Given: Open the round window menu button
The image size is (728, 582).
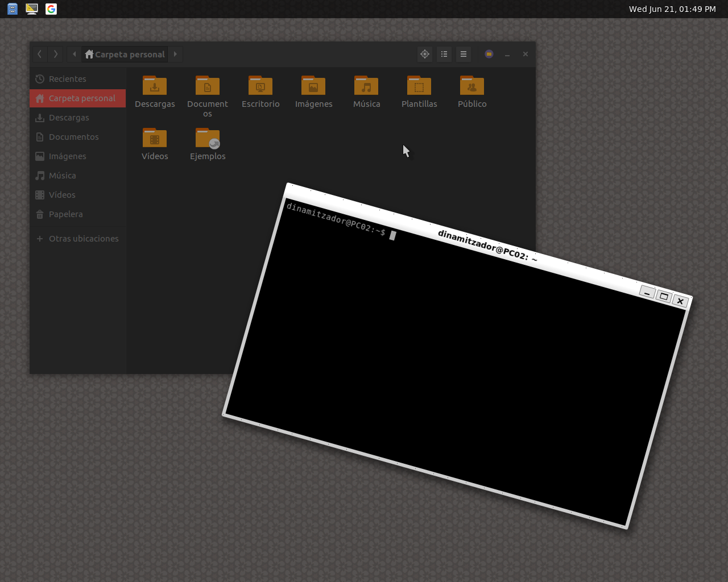Looking at the screenshot, I should (489, 53).
